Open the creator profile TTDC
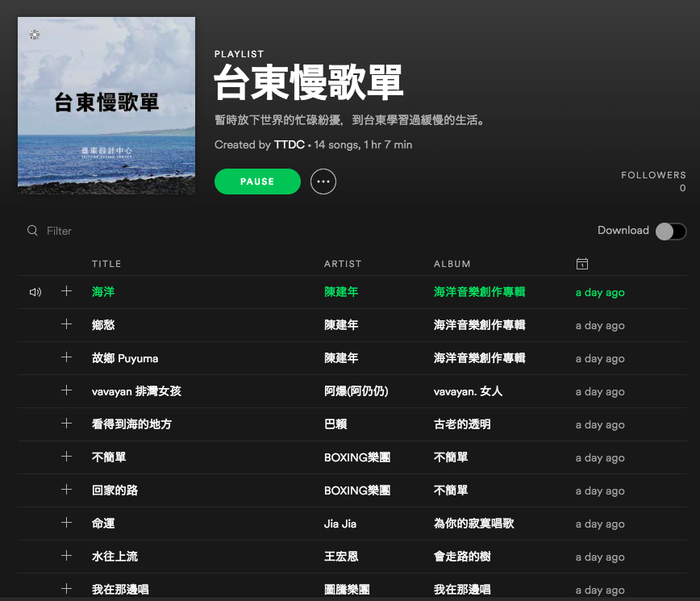The height and width of the screenshot is (601, 700). coord(290,144)
